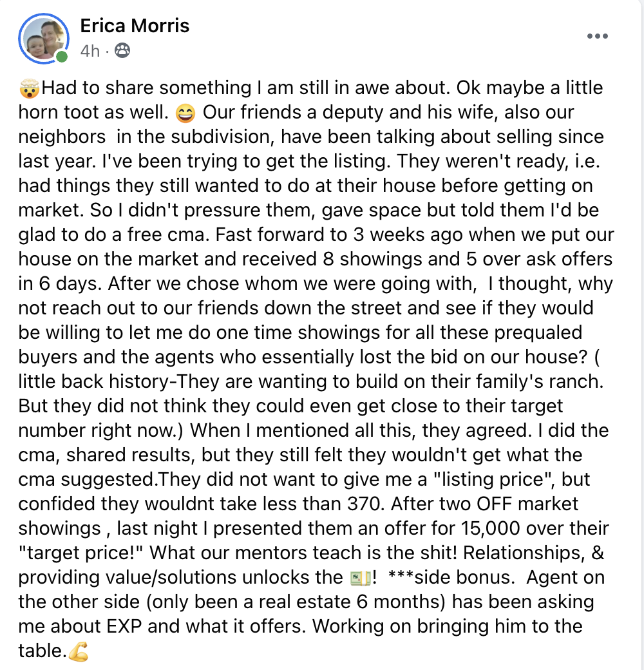Click the flexed biceps emoji after 'table.'
Image resolution: width=644 pixels, height=670 pixels.
click(x=78, y=651)
